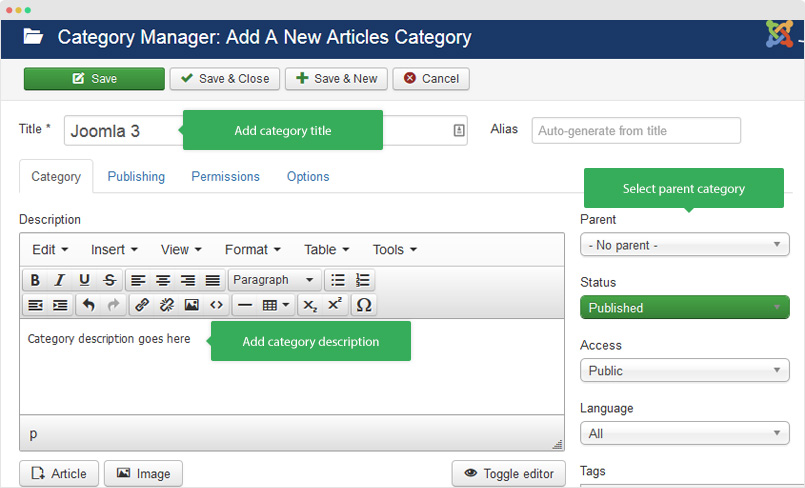Apply underline formatting

84,280
